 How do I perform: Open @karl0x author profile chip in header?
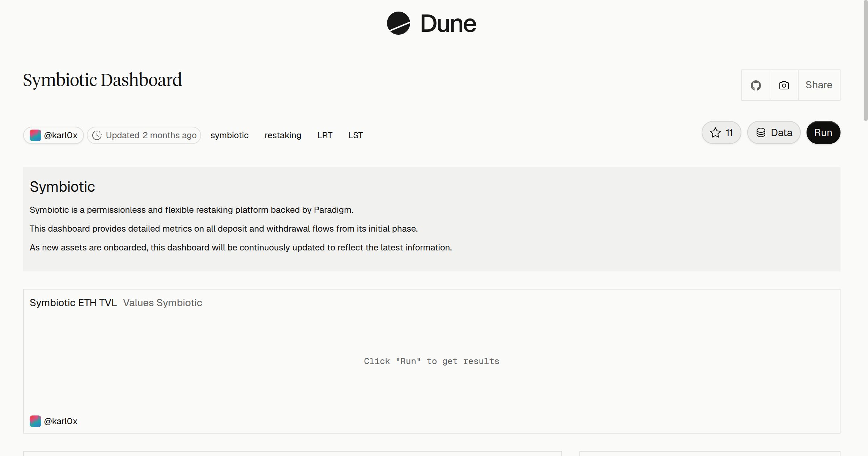click(54, 135)
